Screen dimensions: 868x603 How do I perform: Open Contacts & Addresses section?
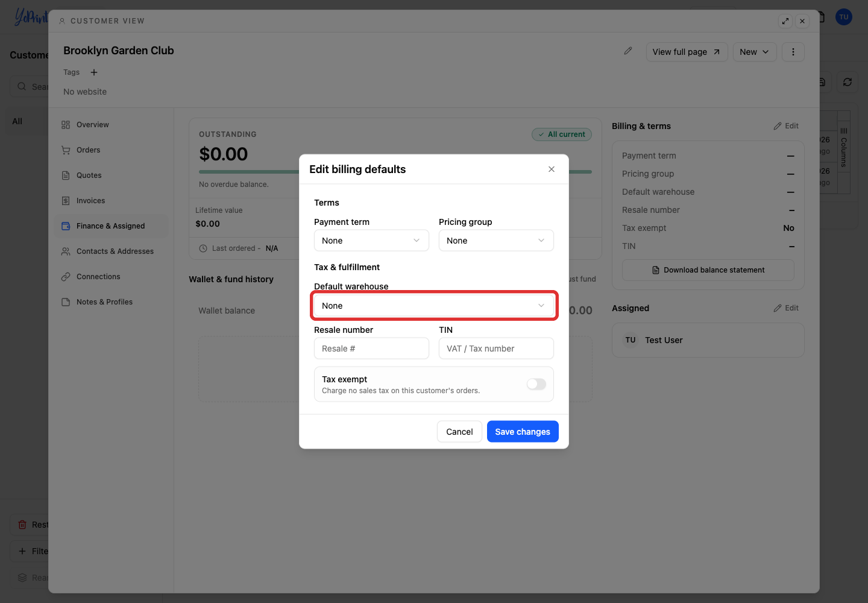coord(111,251)
